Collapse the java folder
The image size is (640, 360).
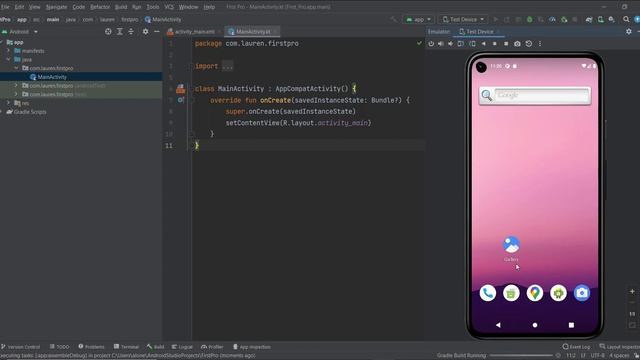(8, 59)
